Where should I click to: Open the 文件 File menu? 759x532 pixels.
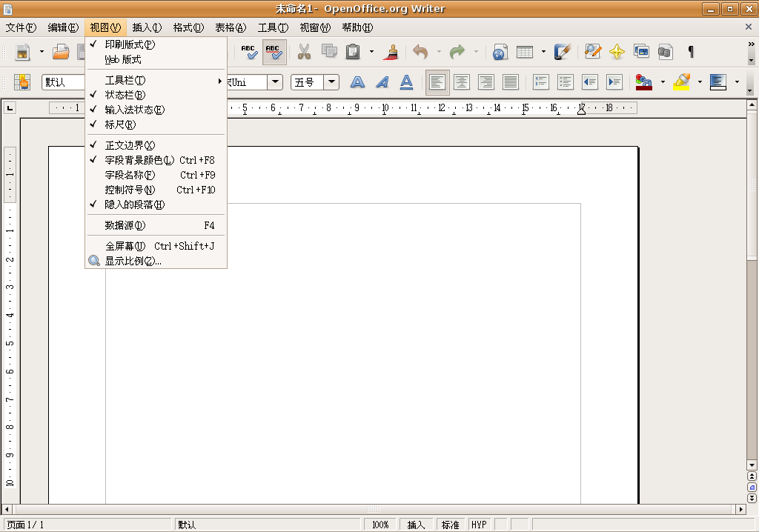coord(21,27)
